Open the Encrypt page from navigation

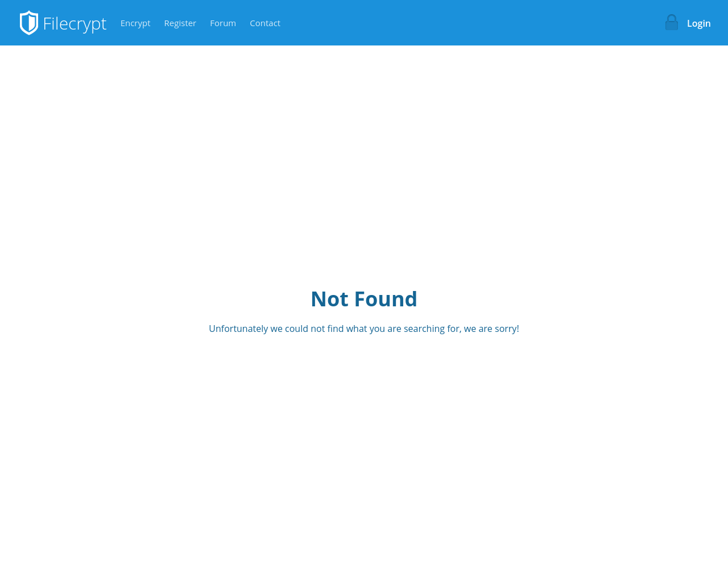tap(135, 23)
